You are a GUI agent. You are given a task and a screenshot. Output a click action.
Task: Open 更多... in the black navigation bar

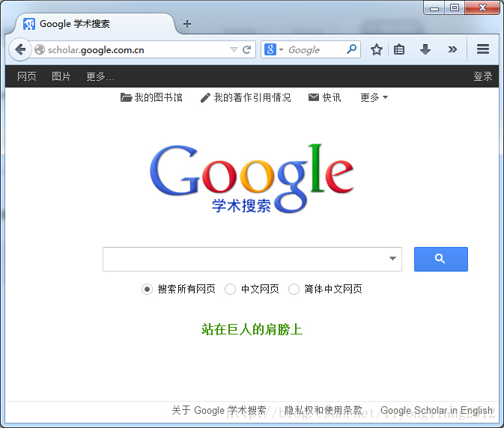point(100,76)
